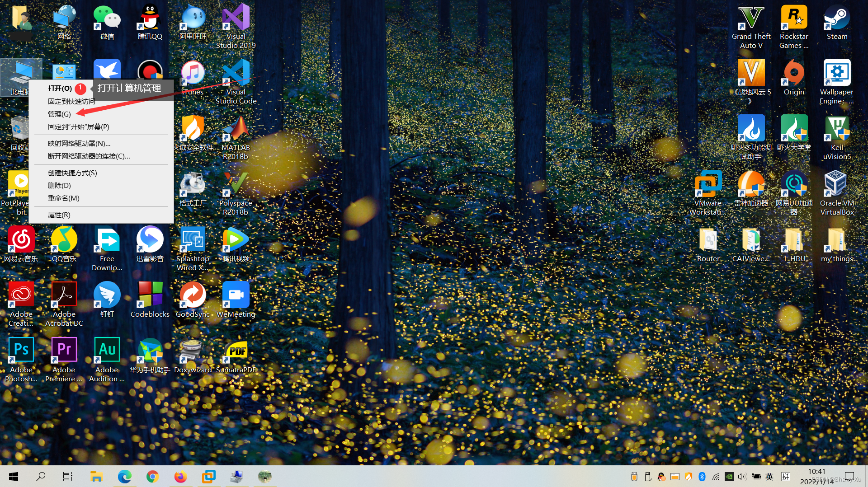This screenshot has width=868, height=487.
Task: Choose 打开(O) from the context menu
Action: pyautogui.click(x=60, y=88)
